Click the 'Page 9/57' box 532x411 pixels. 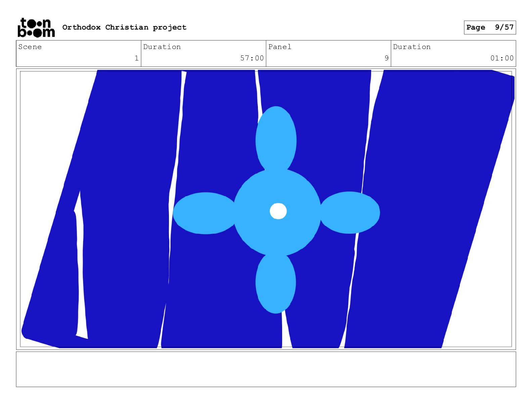[x=490, y=28]
